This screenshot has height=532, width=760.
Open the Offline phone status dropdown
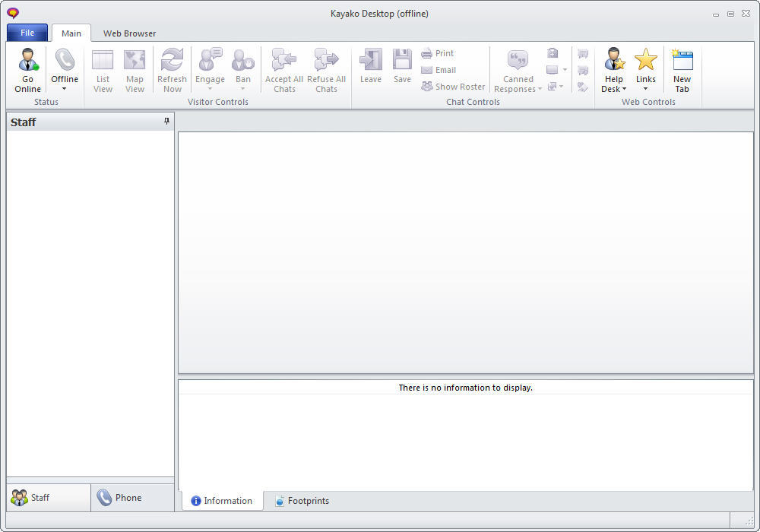65,71
